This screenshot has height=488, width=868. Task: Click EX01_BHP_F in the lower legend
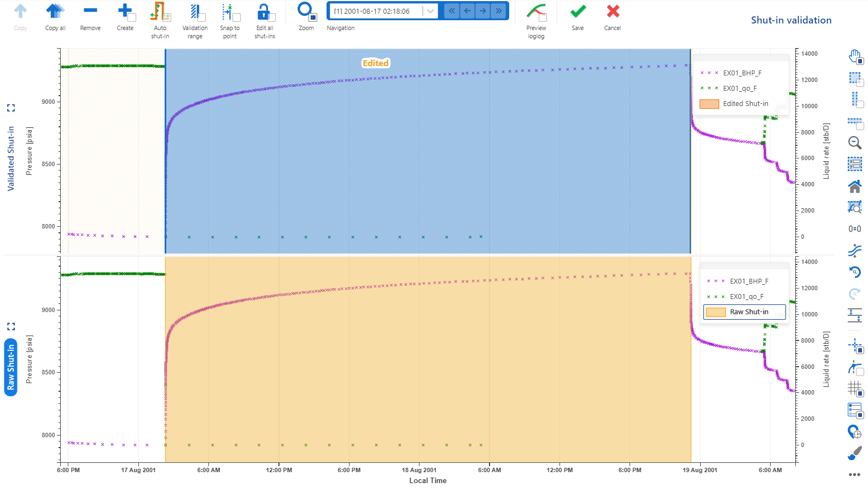pyautogui.click(x=749, y=281)
